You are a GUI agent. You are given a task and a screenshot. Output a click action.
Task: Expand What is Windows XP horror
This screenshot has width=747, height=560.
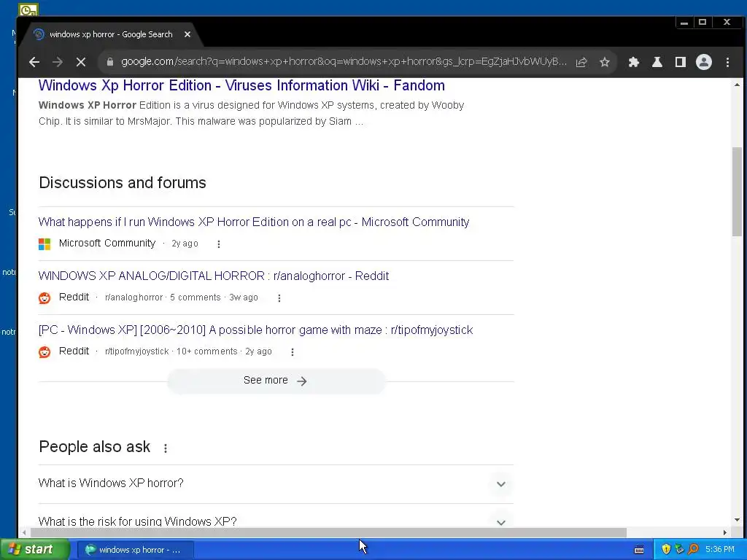click(276, 483)
